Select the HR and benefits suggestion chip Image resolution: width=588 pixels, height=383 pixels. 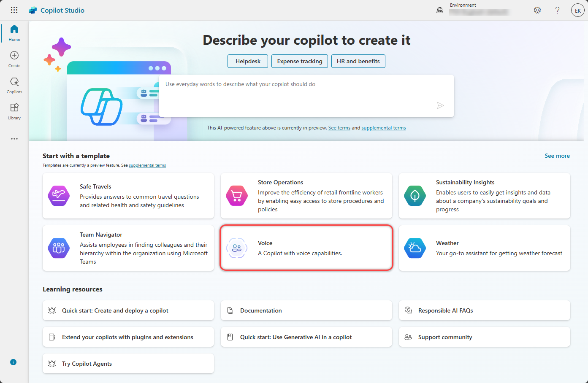(x=358, y=61)
